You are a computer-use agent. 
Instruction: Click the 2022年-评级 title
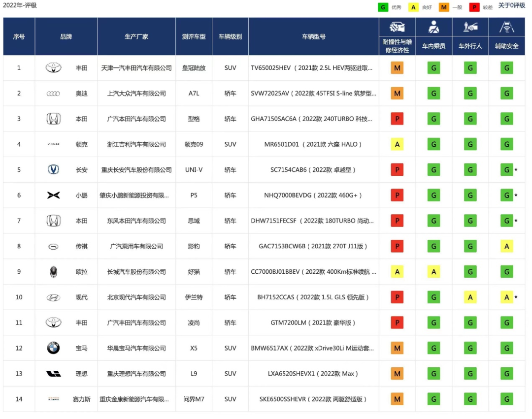pos(20,5)
